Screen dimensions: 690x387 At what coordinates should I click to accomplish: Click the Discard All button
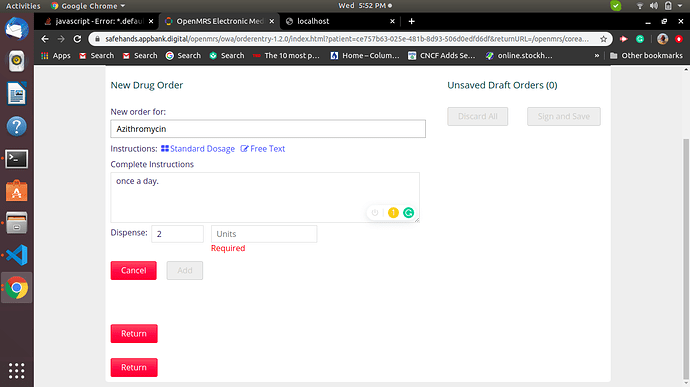[x=478, y=116]
